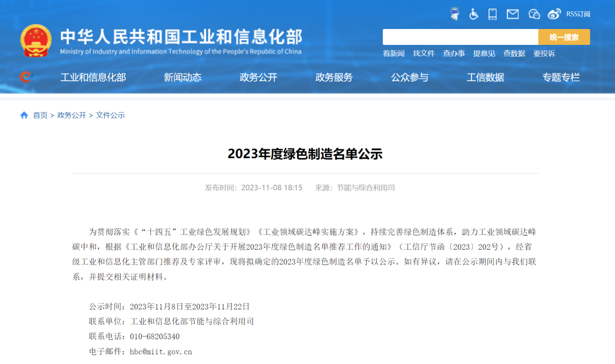Click inside the search input box
This screenshot has height=364, width=615.
pyautogui.click(x=460, y=36)
